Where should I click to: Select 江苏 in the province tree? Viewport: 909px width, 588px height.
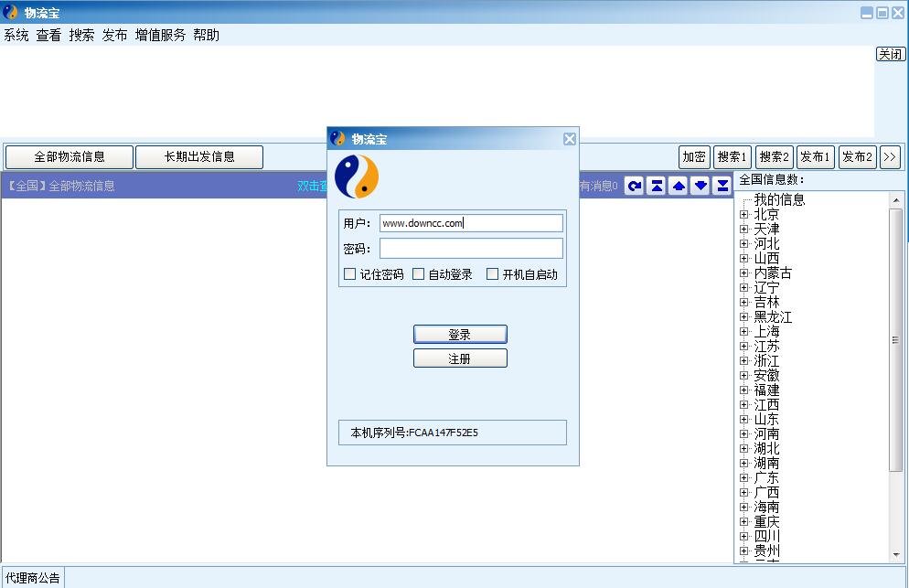(766, 347)
